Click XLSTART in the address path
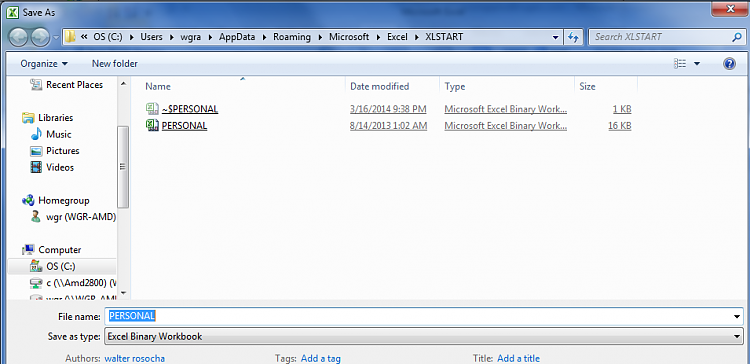Viewport: 750px width, 364px height. coord(444,37)
